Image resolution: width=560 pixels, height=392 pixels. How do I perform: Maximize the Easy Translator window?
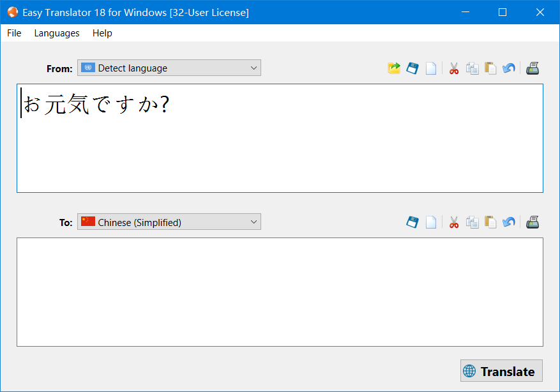tap(503, 12)
